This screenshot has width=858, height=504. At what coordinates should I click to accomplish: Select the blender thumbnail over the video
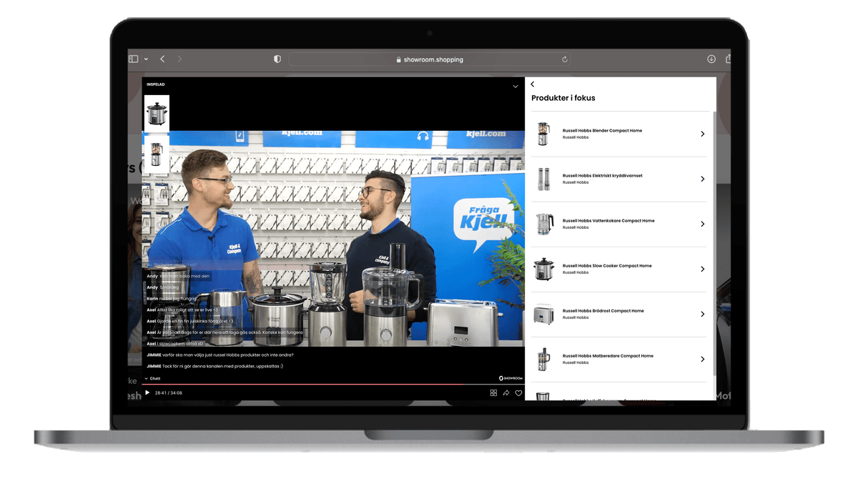tap(157, 154)
